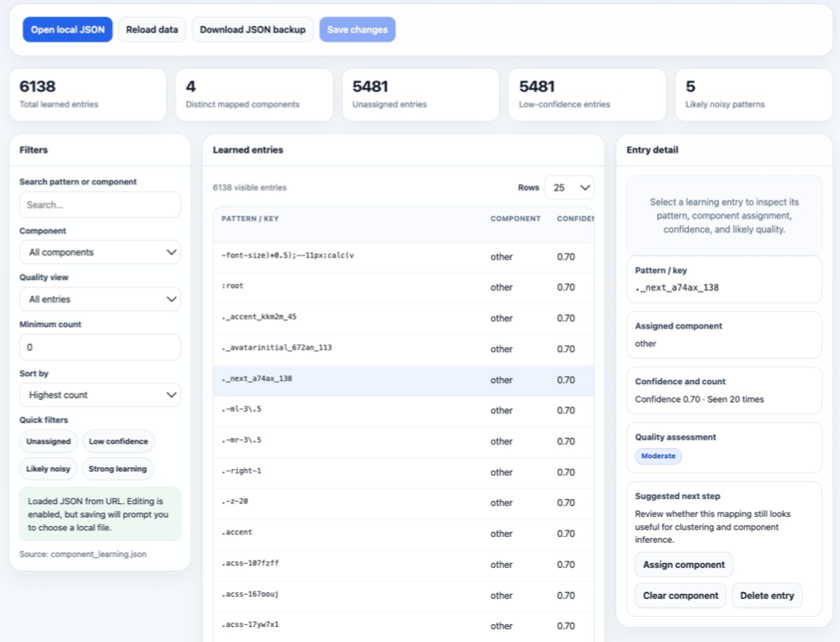Screen dimensions: 840x642
Task: Click Confidence 0.70 · Seen 20 times text
Action: (700, 399)
